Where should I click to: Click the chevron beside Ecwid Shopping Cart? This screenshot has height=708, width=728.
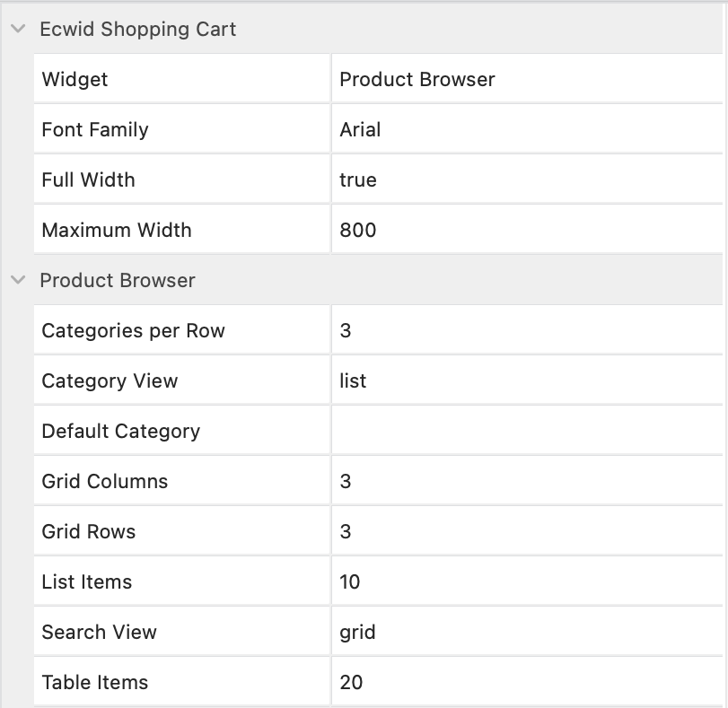[16, 29]
